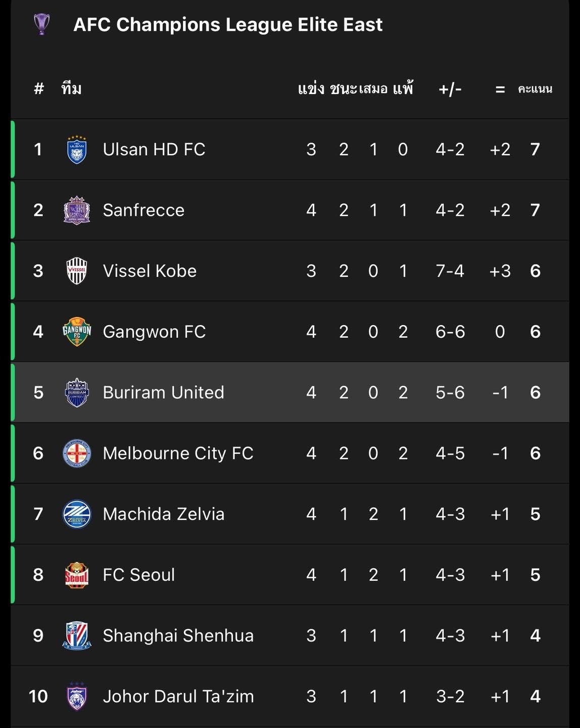Tap the Shanghai Shenhua team name
This screenshot has width=580, height=728.
click(178, 635)
